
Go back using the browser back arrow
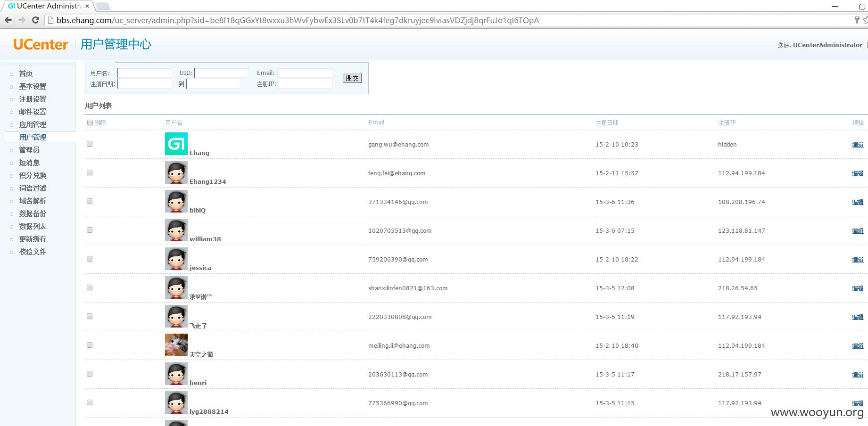8,20
